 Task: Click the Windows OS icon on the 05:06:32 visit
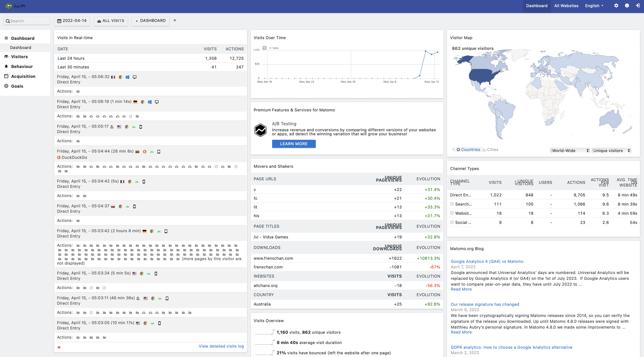tap(127, 77)
